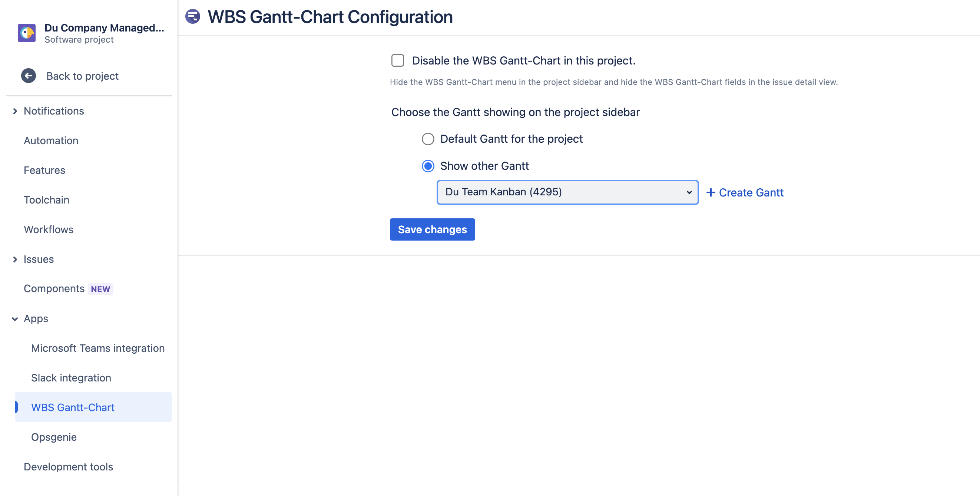
Task: Go back to project
Action: (82, 76)
